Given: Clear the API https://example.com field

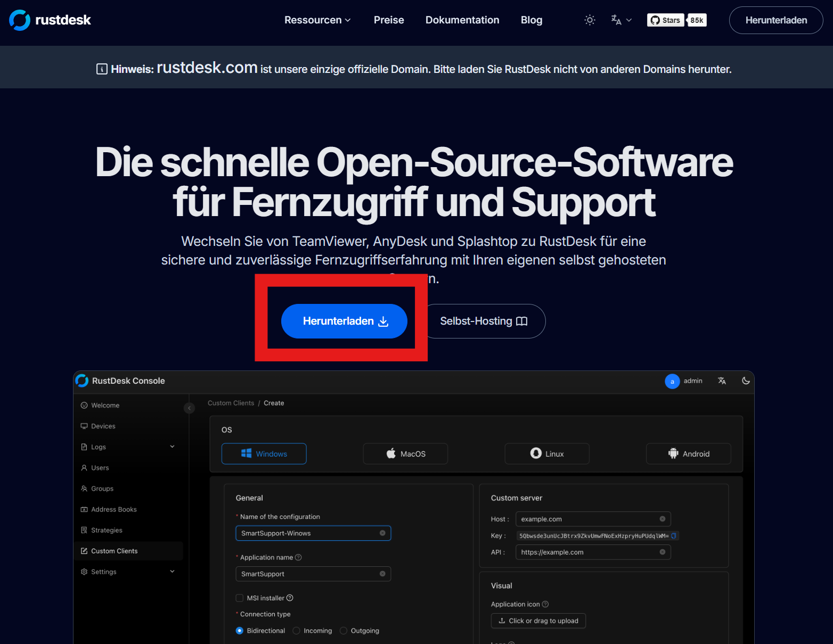Looking at the screenshot, I should click(663, 552).
